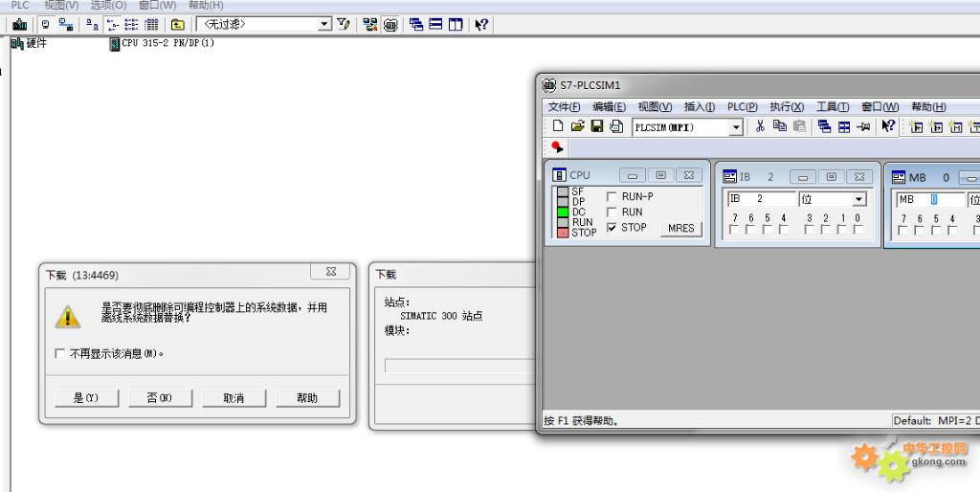Viewport: 980px width, 492px height.
Task: Click the tile windows icon in PLCSIM
Action: point(844,127)
